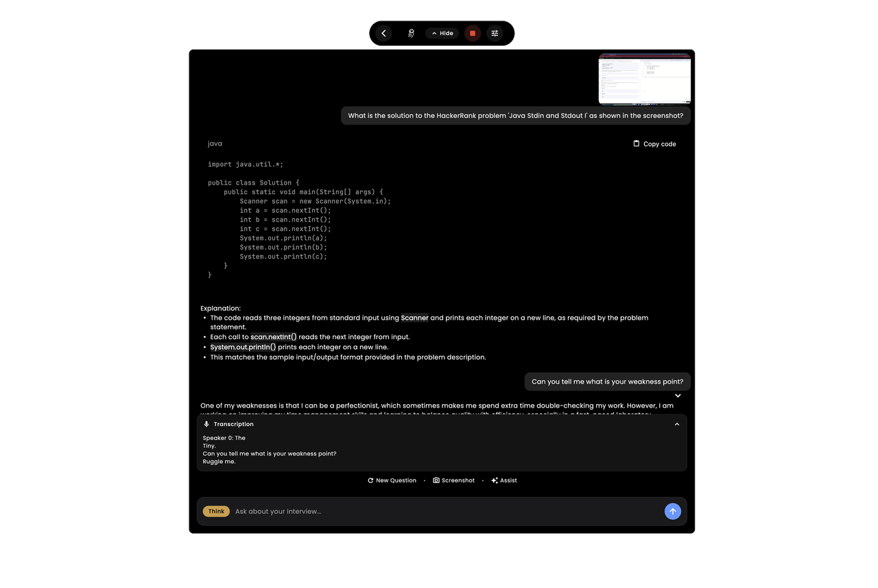Click the 'Explanation:' heading
The image size is (878, 588).
(221, 309)
